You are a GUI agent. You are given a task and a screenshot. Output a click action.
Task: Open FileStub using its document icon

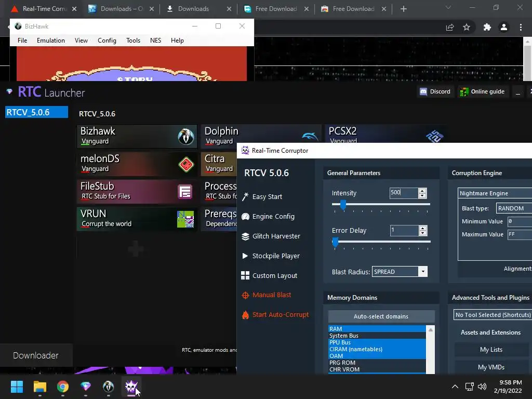tap(185, 192)
